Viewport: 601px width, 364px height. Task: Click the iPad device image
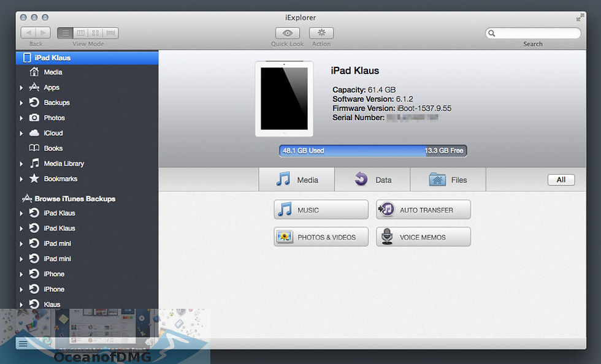click(x=284, y=99)
